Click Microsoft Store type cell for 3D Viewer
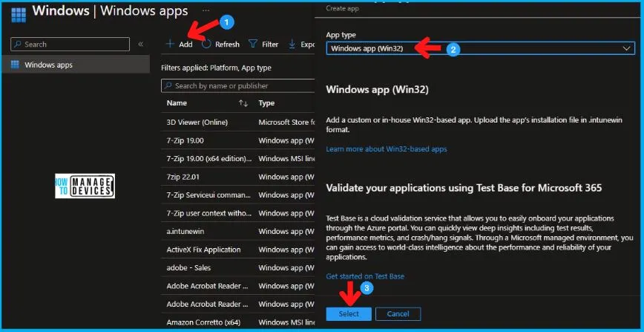Viewport: 644px width, 332px height. (286, 123)
